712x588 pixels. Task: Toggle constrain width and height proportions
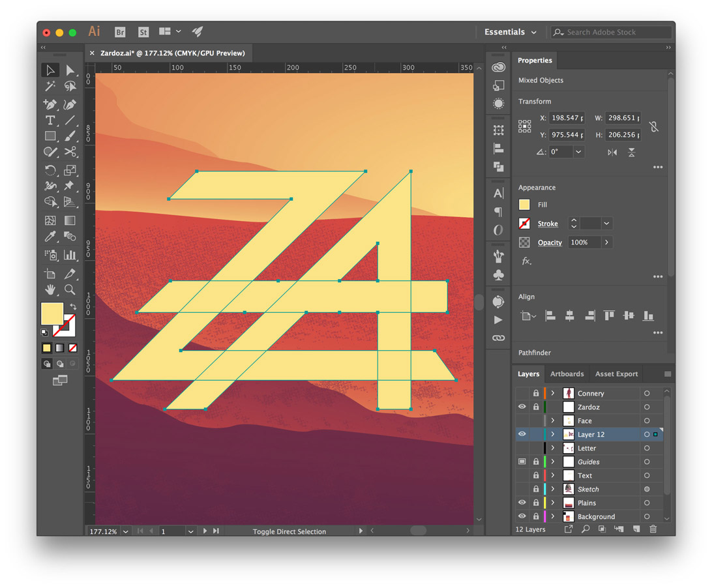[x=653, y=126]
